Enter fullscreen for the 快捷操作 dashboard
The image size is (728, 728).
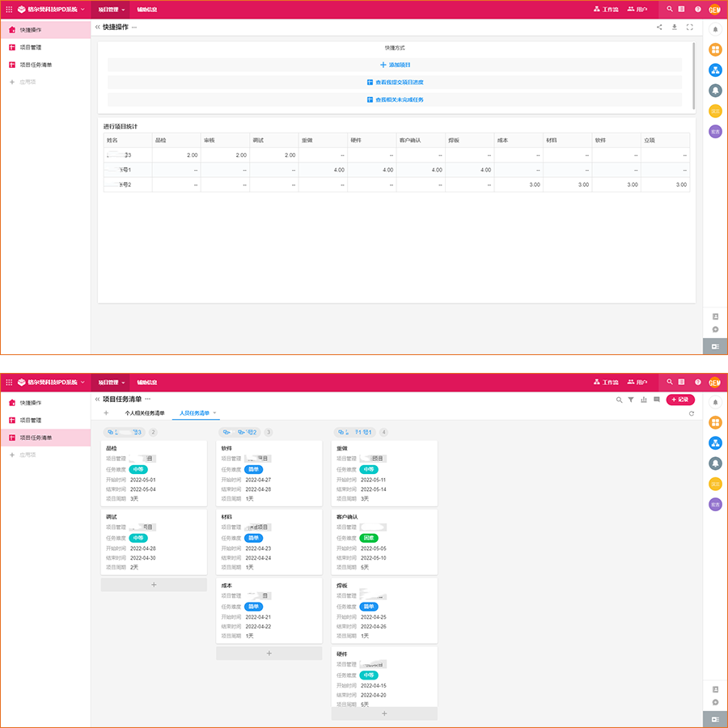pyautogui.click(x=690, y=27)
